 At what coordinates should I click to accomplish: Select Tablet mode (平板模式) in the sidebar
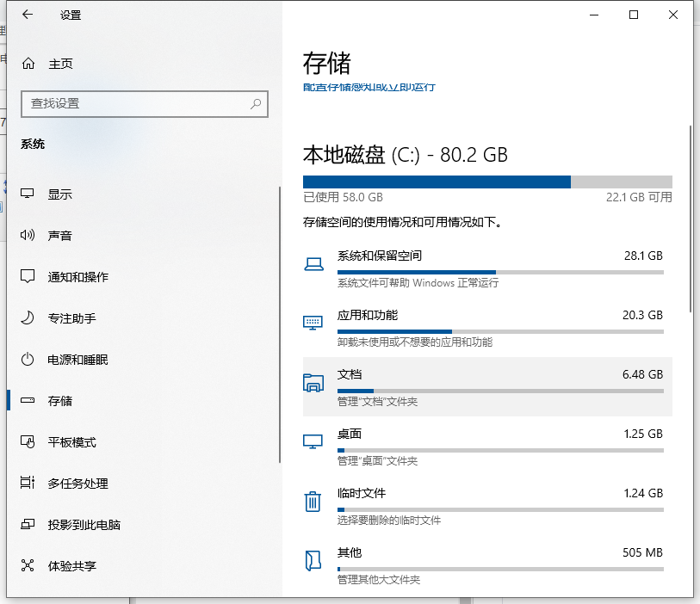pos(71,442)
